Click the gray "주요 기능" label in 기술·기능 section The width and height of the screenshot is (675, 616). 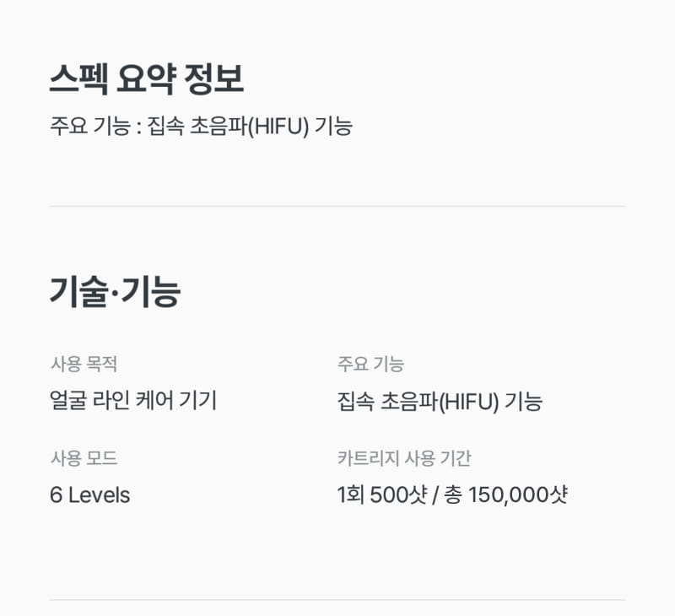click(370, 365)
